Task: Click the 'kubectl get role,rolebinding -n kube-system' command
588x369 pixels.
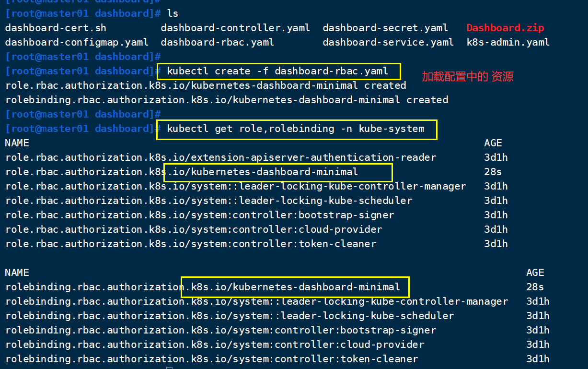Action: tap(295, 129)
